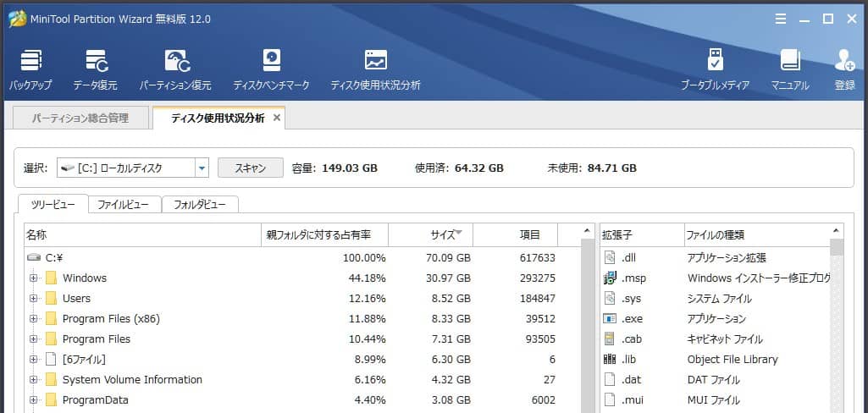The height and width of the screenshot is (413, 868).
Task: Click the Windows folder icon
Action: 52,278
